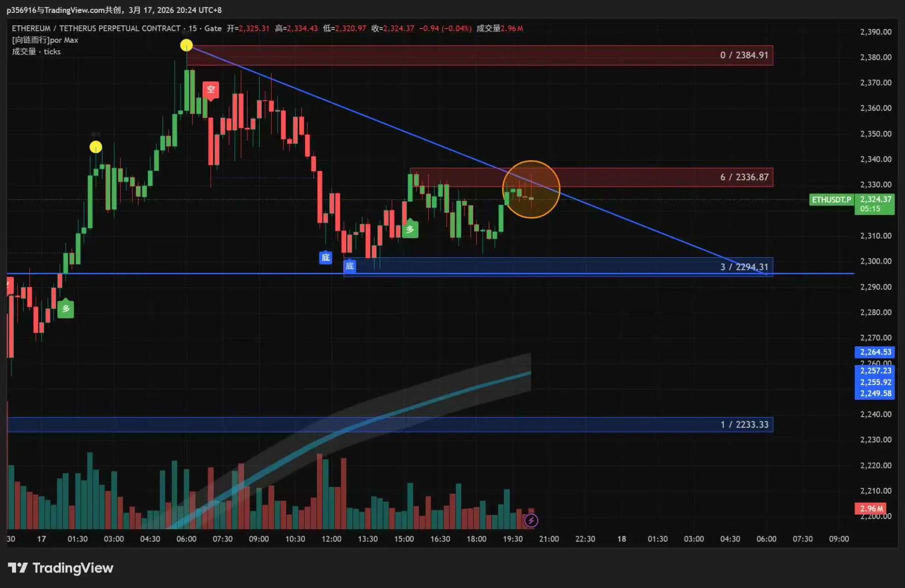
Task: Click the blue 底 label near 12:00
Action: 325,257
